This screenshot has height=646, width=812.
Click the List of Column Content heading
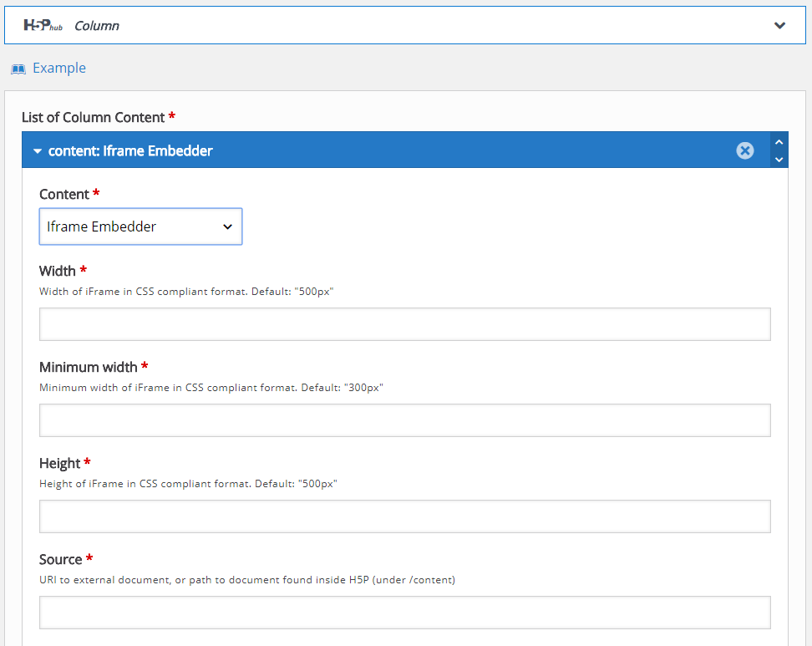(92, 117)
